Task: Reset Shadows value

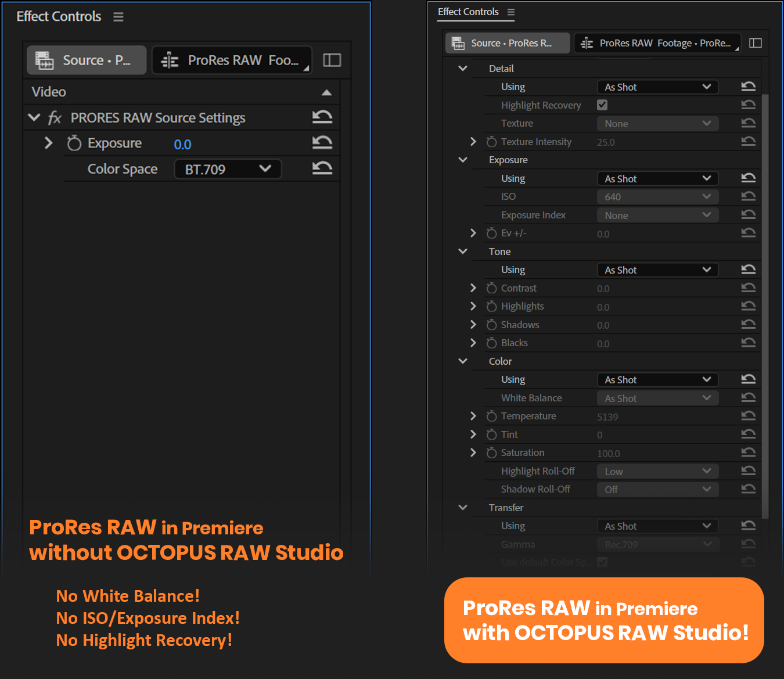Action: click(749, 324)
